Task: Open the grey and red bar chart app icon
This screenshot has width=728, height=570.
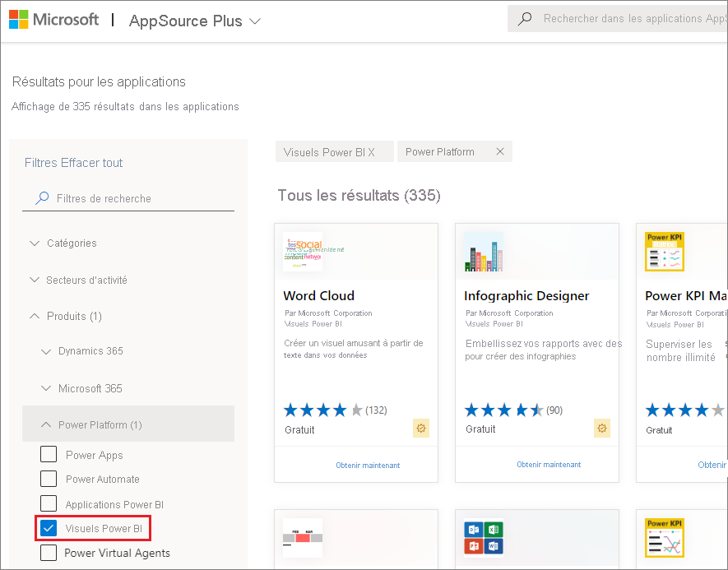Action: pos(303,538)
